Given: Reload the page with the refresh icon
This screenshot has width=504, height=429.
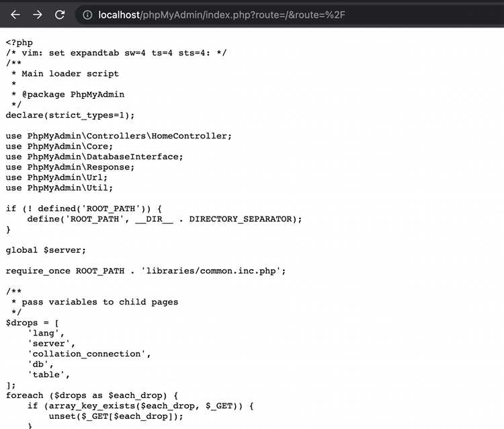Looking at the screenshot, I should [60, 15].
